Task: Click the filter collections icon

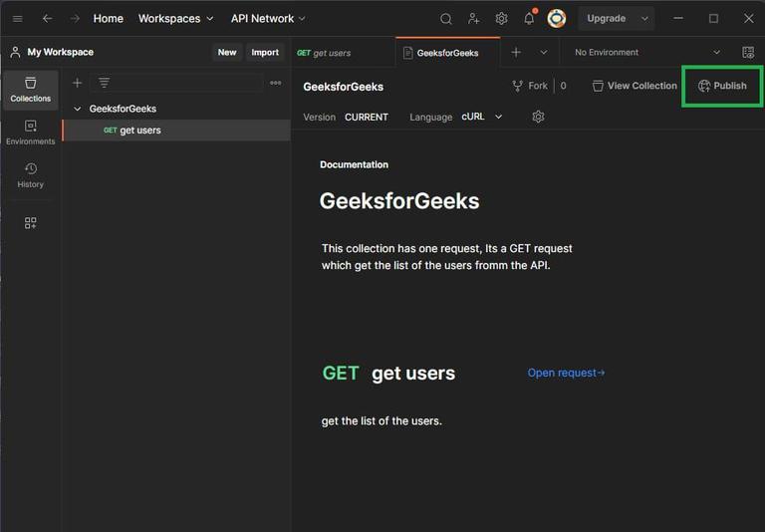Action: [x=104, y=83]
